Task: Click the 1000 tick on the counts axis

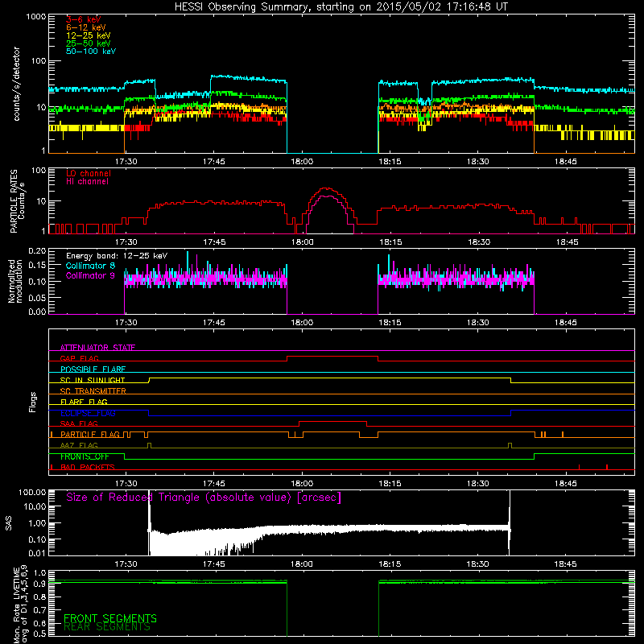Action: (x=36, y=17)
